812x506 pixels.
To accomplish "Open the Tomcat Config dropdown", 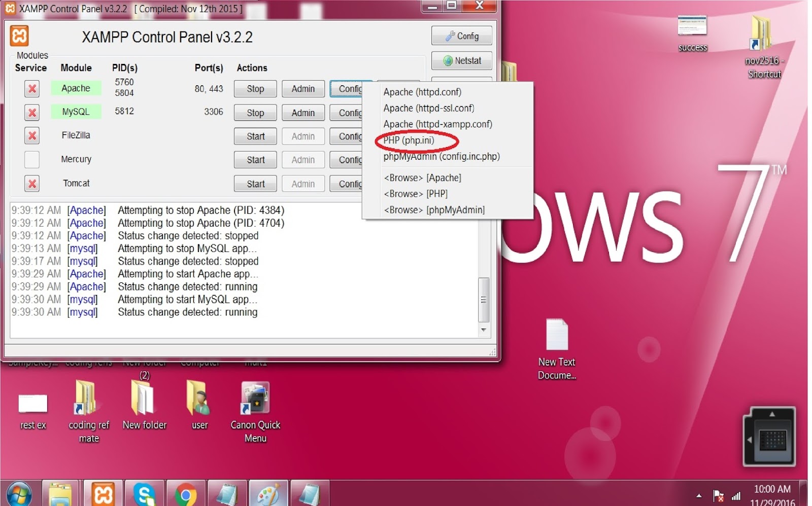I will pyautogui.click(x=347, y=184).
